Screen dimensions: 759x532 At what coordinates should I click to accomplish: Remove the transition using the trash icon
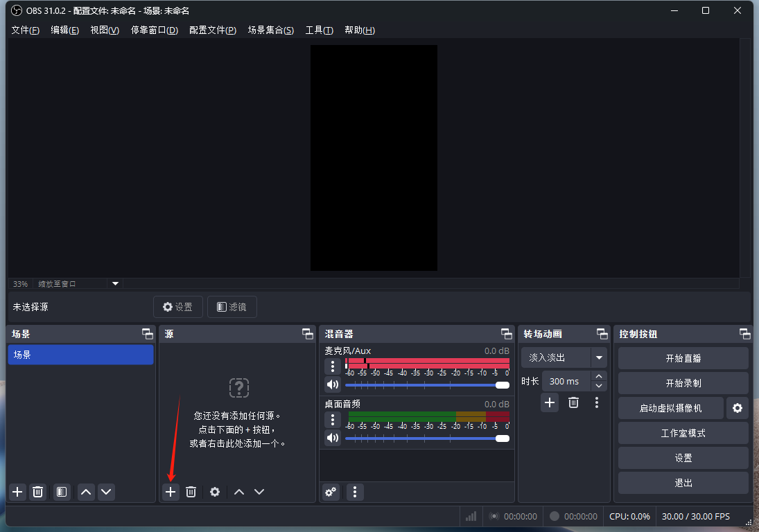tap(573, 402)
